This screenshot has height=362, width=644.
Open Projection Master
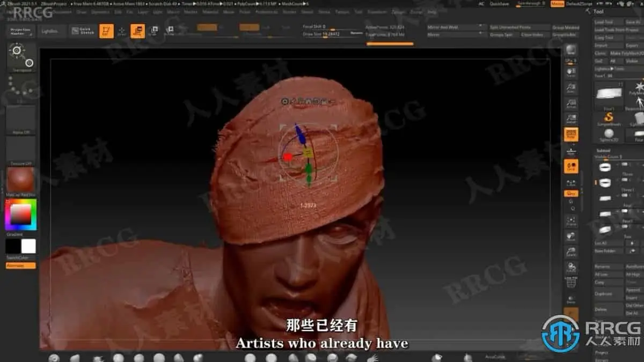(x=21, y=31)
